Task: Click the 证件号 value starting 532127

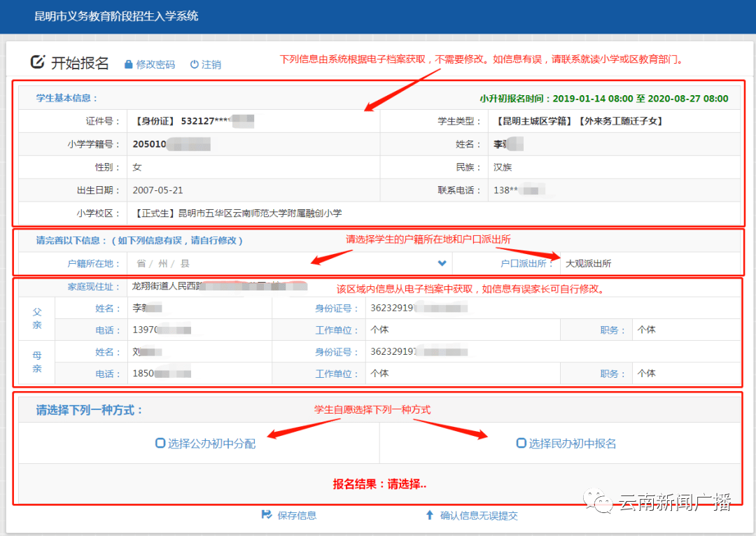Action: coord(193,121)
